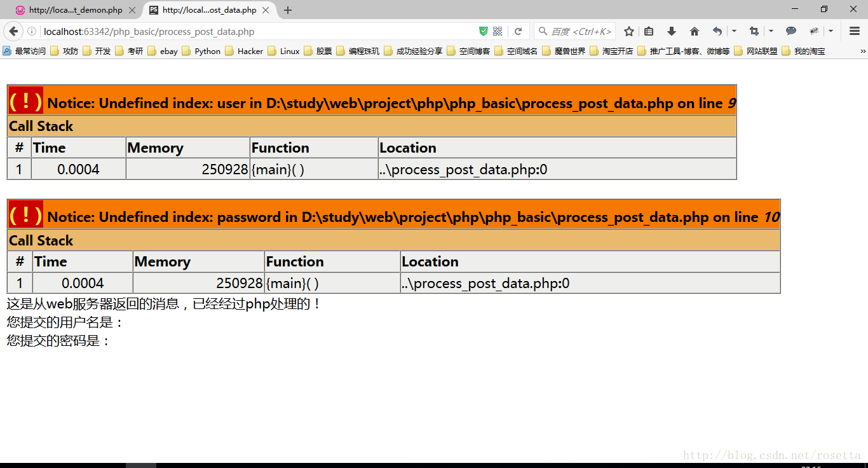Click the green shield security icon
Viewport: 868px width, 468px height.
[x=484, y=31]
